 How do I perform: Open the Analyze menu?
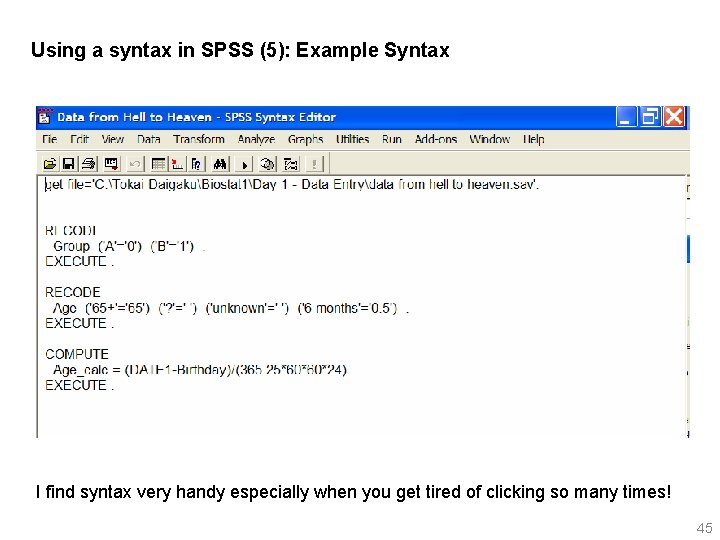(256, 139)
